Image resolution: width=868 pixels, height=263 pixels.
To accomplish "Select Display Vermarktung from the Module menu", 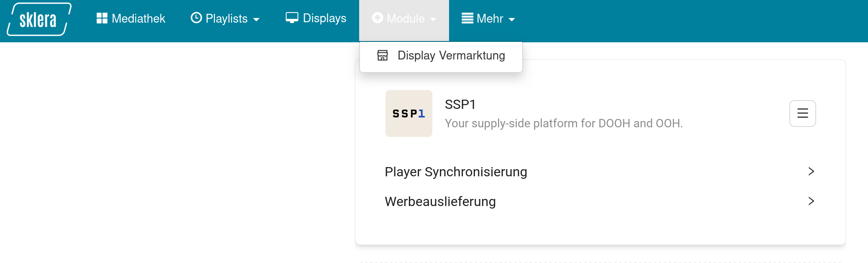I will (451, 55).
